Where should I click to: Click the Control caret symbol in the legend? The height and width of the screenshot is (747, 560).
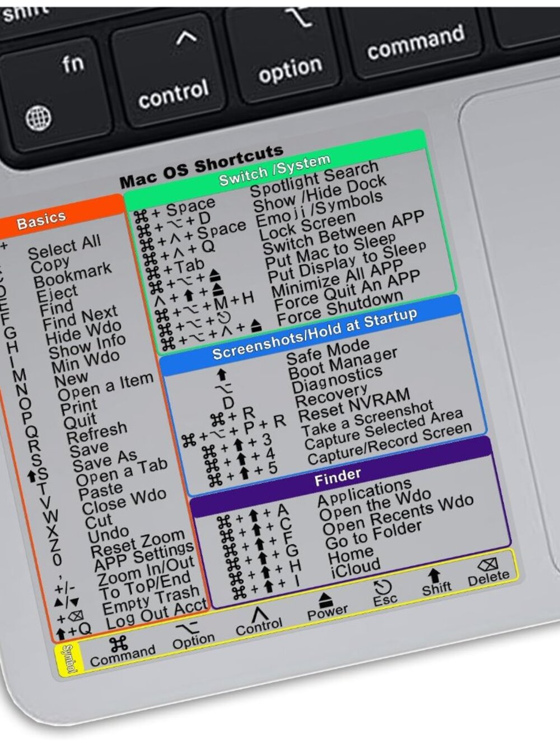coord(258,614)
